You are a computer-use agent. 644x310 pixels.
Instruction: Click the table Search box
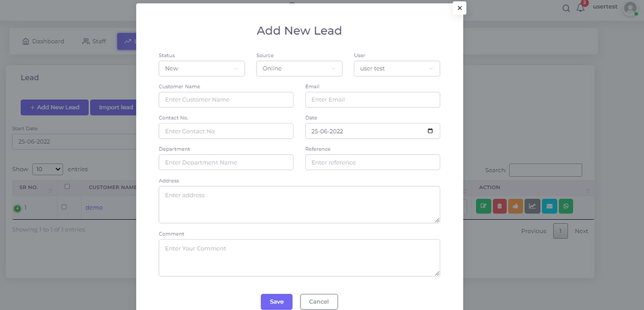545,170
